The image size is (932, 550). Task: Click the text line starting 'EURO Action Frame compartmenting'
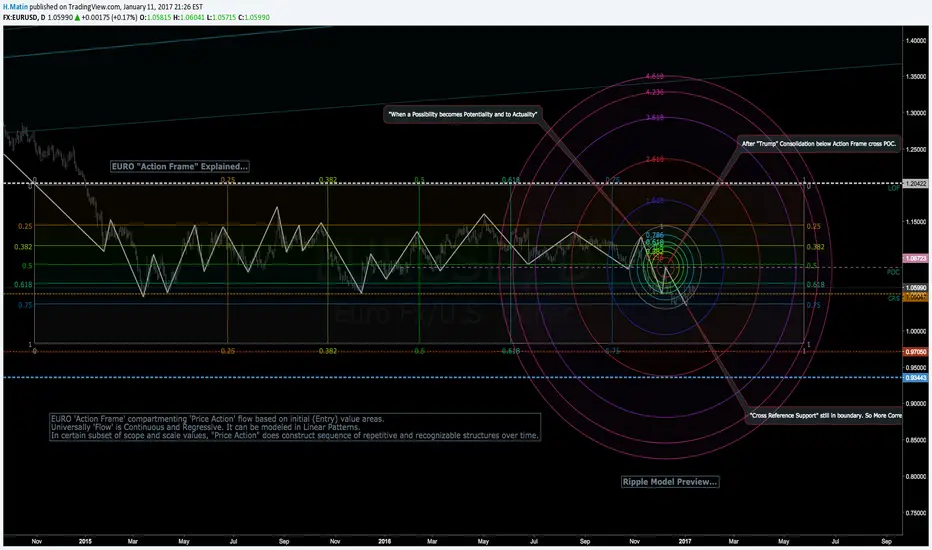218,419
